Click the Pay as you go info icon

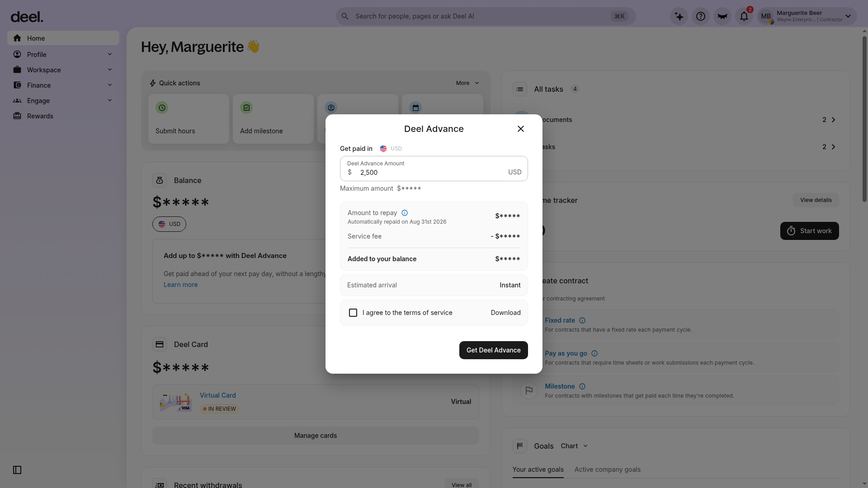pyautogui.click(x=594, y=353)
